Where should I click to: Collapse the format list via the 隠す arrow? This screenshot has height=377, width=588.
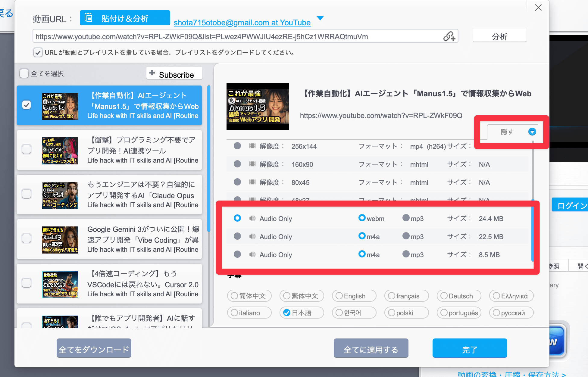(x=532, y=132)
